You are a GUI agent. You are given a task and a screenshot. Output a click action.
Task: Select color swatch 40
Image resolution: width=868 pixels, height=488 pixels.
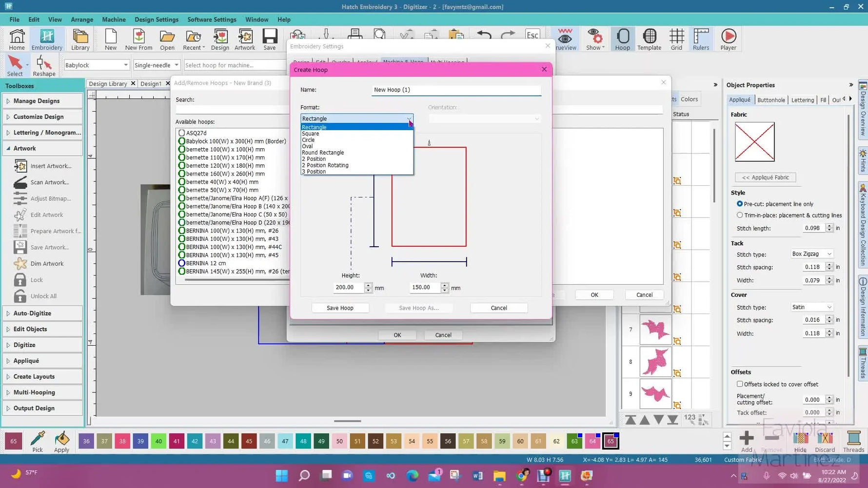[158, 441]
